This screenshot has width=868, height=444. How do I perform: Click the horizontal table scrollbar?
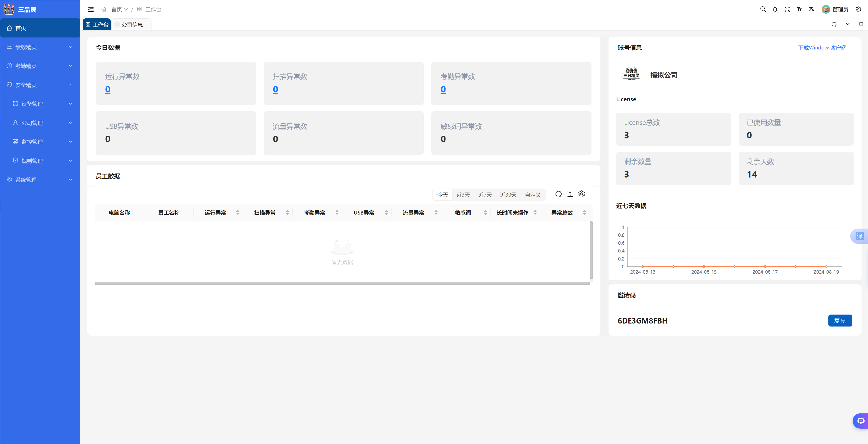[342, 283]
